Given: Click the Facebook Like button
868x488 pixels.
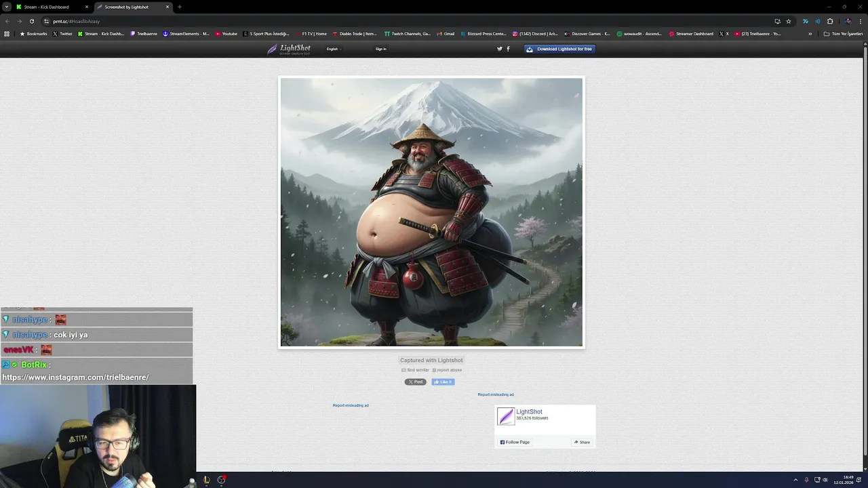Looking at the screenshot, I should tap(443, 382).
